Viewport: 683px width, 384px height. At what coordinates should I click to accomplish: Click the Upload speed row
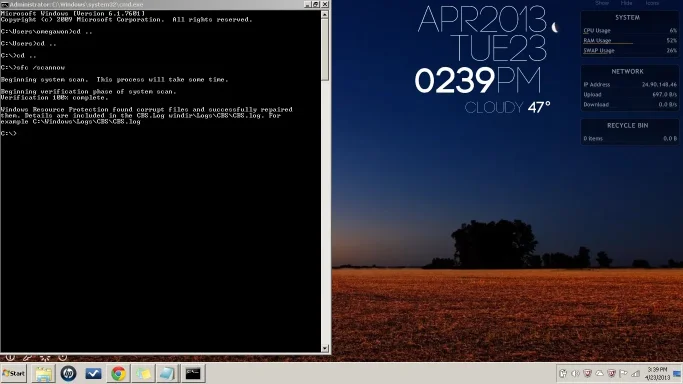(x=630, y=94)
